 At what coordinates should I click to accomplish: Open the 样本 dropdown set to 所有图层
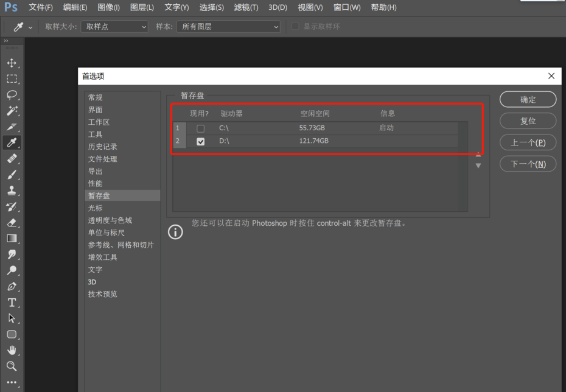tap(228, 27)
